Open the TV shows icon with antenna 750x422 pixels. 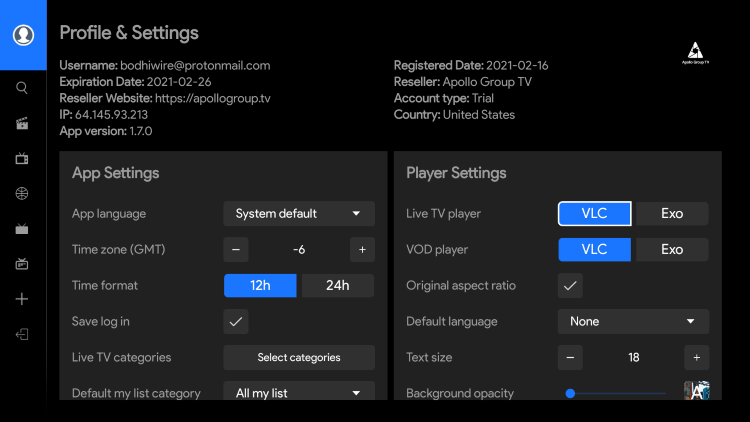coord(22,158)
